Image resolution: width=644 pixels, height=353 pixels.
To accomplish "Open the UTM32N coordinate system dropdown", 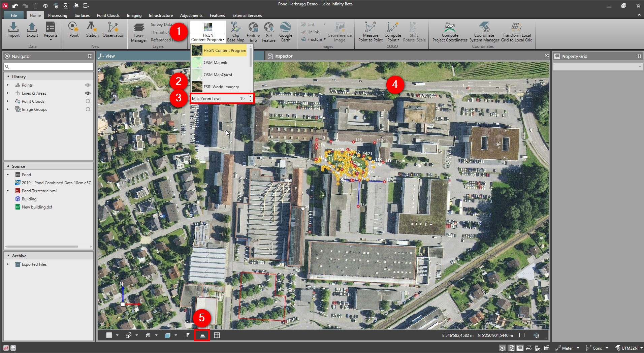I will [641, 348].
